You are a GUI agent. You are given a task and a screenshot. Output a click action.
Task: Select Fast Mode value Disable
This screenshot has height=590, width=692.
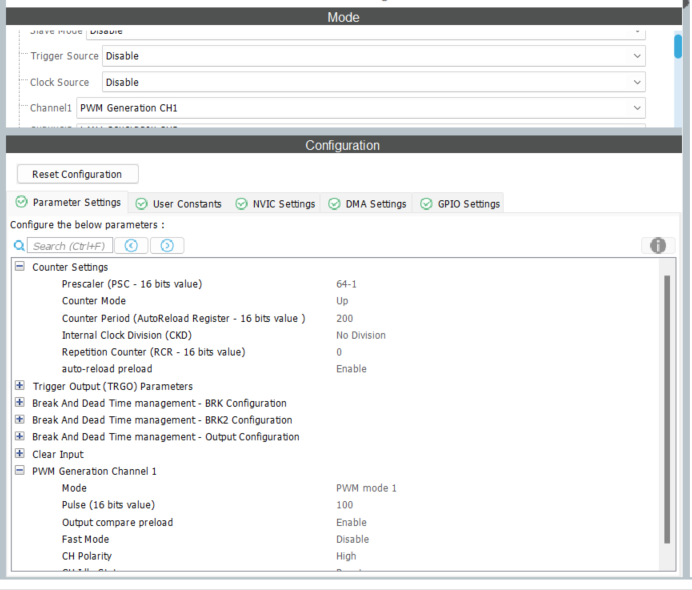tap(353, 539)
